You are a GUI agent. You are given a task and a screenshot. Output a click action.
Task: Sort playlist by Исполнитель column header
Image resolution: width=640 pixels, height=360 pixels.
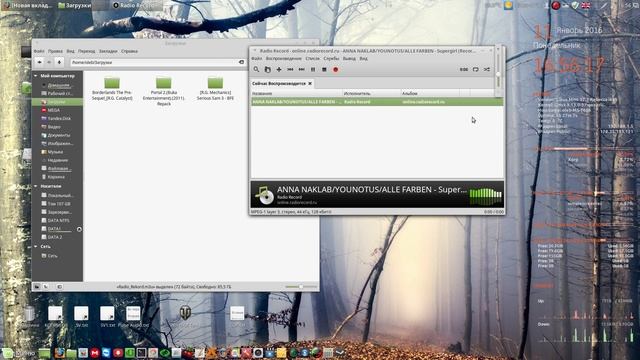[371, 93]
